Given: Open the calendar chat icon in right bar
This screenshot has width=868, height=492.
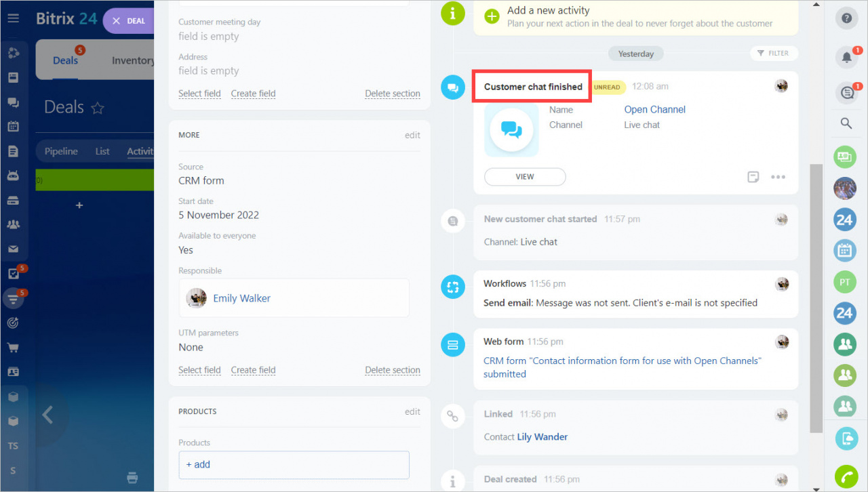Looking at the screenshot, I should pos(845,251).
